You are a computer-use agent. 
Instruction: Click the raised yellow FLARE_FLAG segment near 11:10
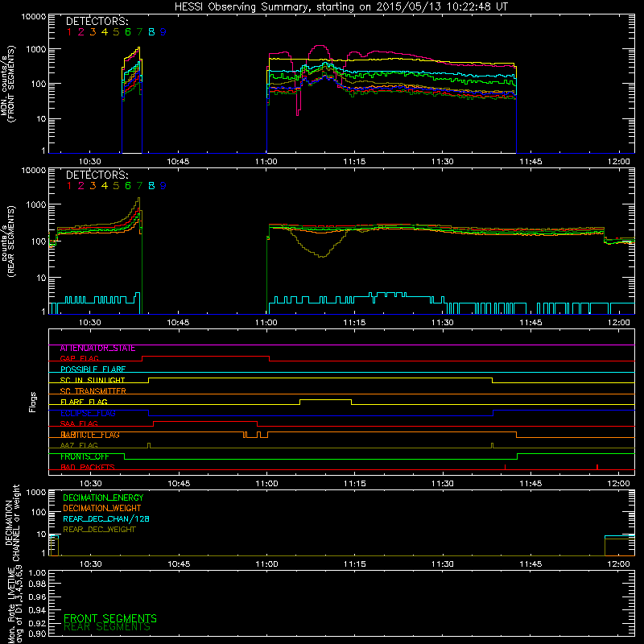tap(326, 399)
